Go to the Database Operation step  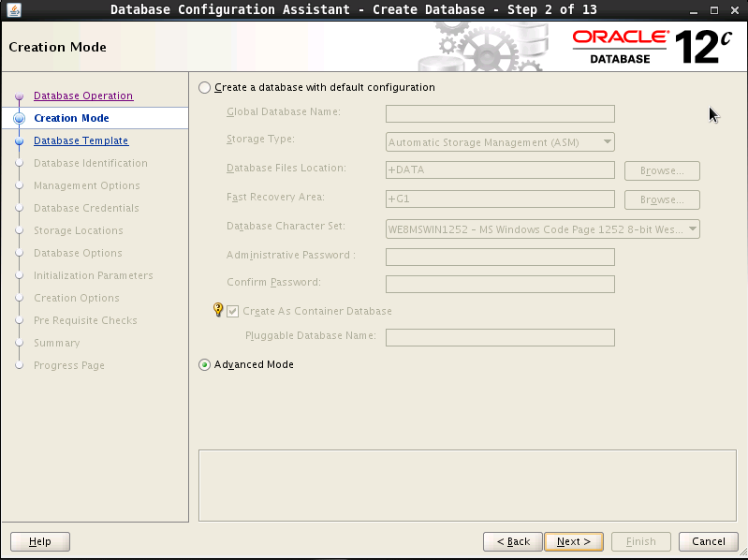pos(83,96)
